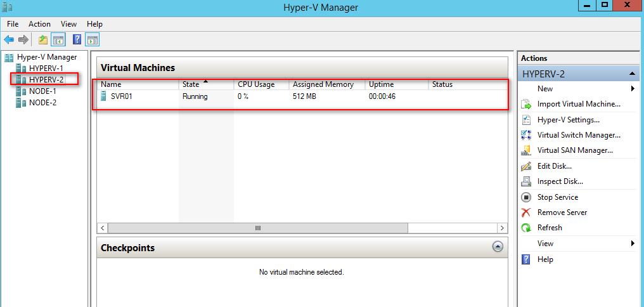
Task: Click the Help icon in Actions pane
Action: 526,259
